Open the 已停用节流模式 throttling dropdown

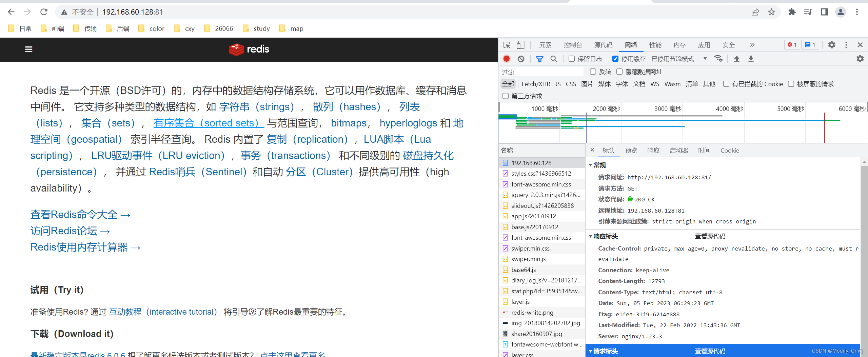679,59
